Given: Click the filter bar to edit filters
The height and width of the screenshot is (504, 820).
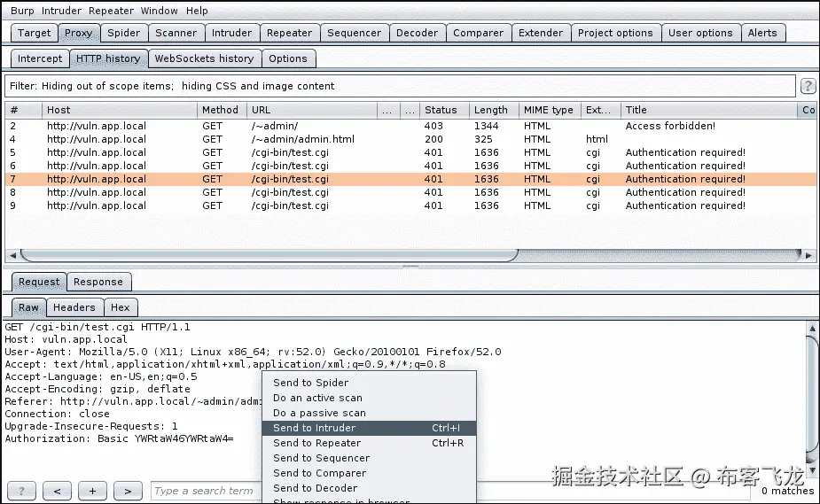Looking at the screenshot, I should pos(400,86).
